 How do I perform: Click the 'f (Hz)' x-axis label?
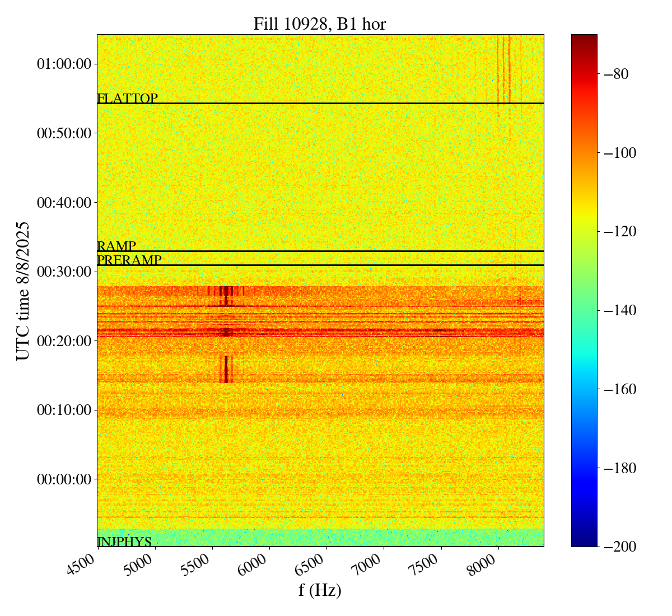(x=320, y=590)
